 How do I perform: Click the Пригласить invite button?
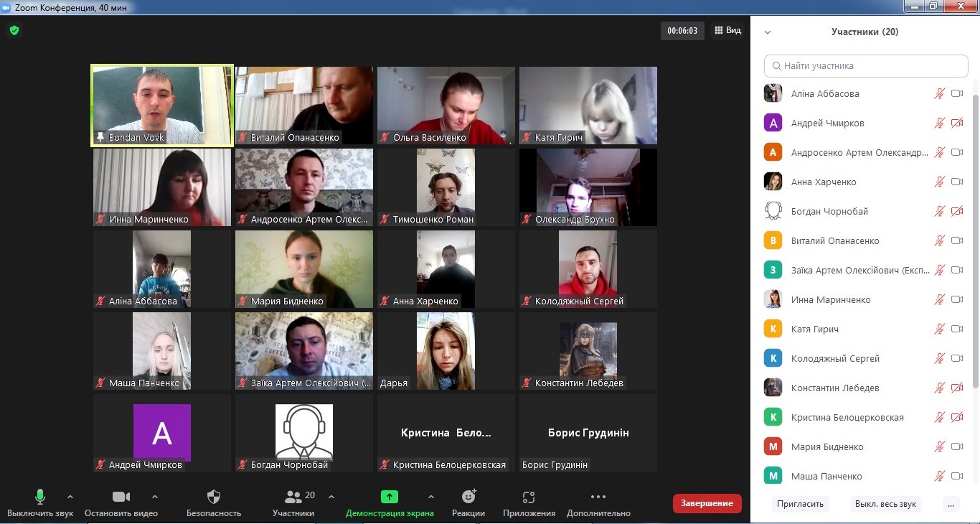click(800, 504)
